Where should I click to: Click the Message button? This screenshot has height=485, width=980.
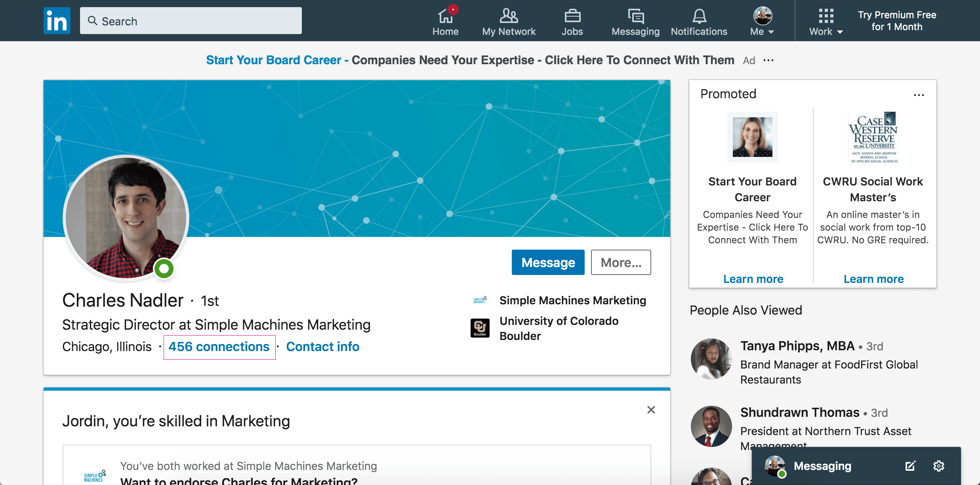coord(548,262)
